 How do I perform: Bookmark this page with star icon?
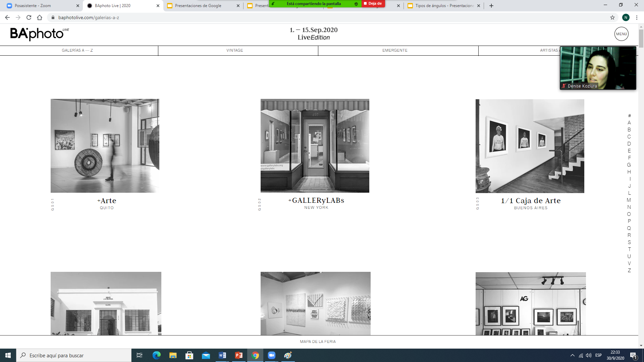(x=612, y=17)
